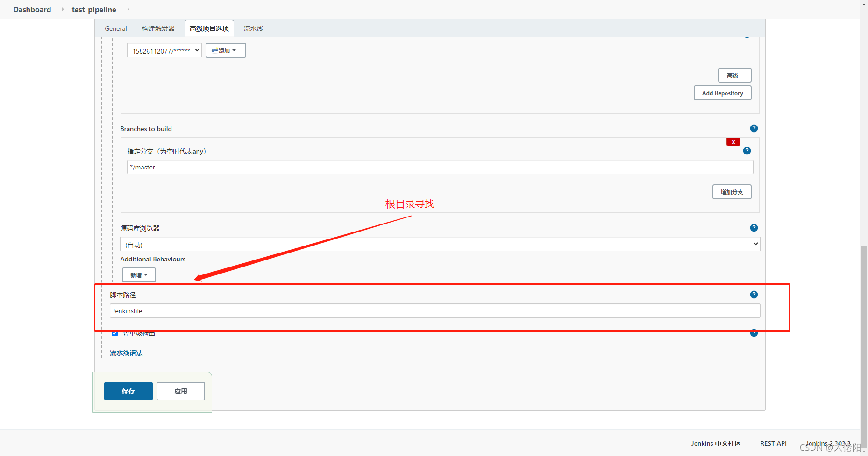This screenshot has width=868, height=456.
Task: Toggle the 轻量级检出 checkbox
Action: [114, 333]
